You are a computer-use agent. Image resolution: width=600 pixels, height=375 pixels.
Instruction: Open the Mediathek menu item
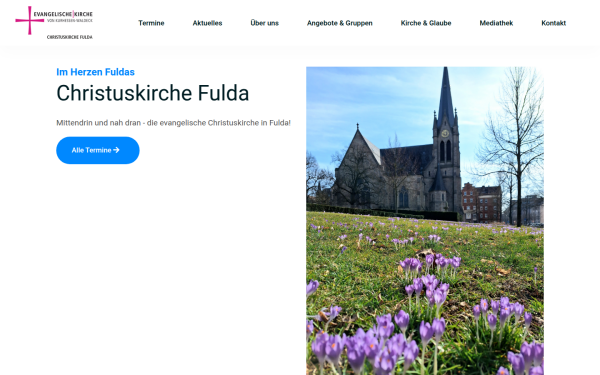pyautogui.click(x=496, y=23)
